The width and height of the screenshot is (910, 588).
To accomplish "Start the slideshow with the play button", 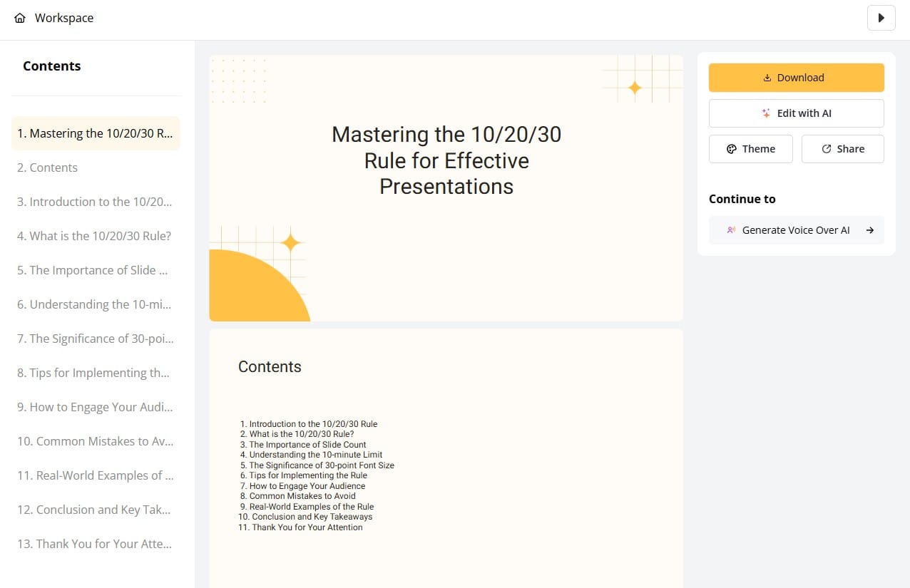I will 881,18.
